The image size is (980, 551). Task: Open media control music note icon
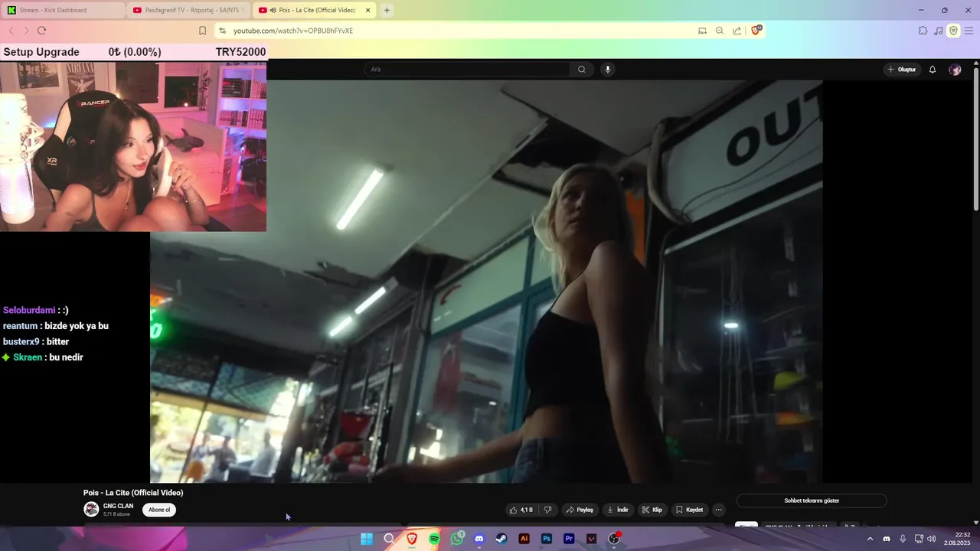pyautogui.click(x=939, y=31)
